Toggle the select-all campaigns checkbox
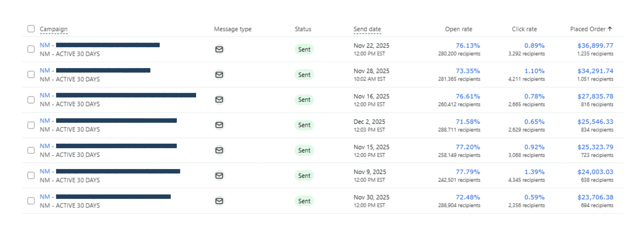The width and height of the screenshot is (644, 235). [31, 29]
